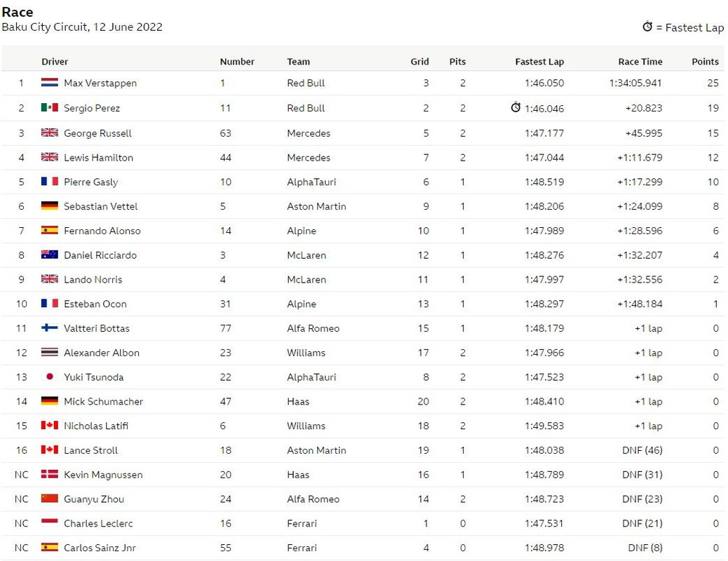Click the Finland flag next to Valtteri Bottas
728x561 pixels.
coord(50,328)
